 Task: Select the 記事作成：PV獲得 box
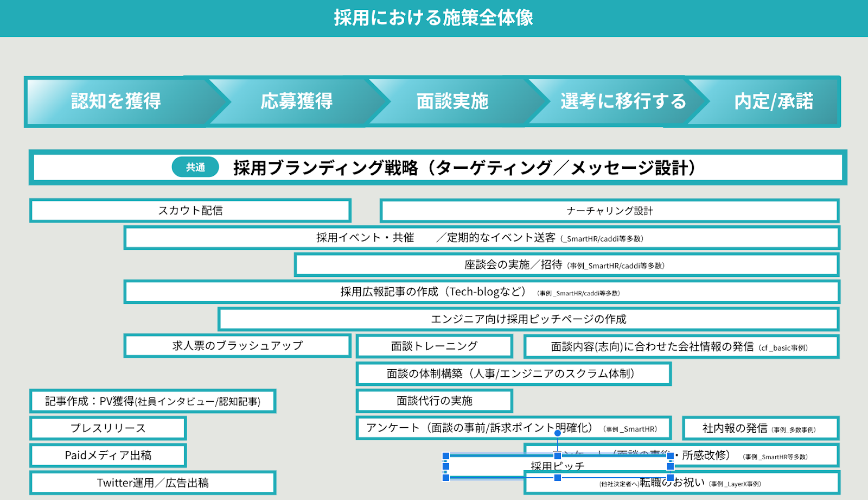pos(153,401)
